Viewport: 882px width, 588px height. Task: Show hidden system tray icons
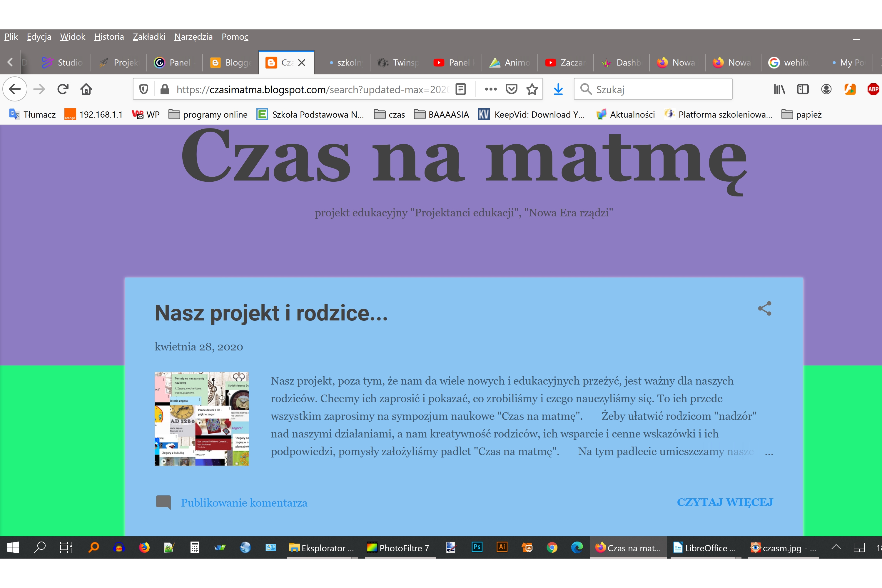point(836,547)
